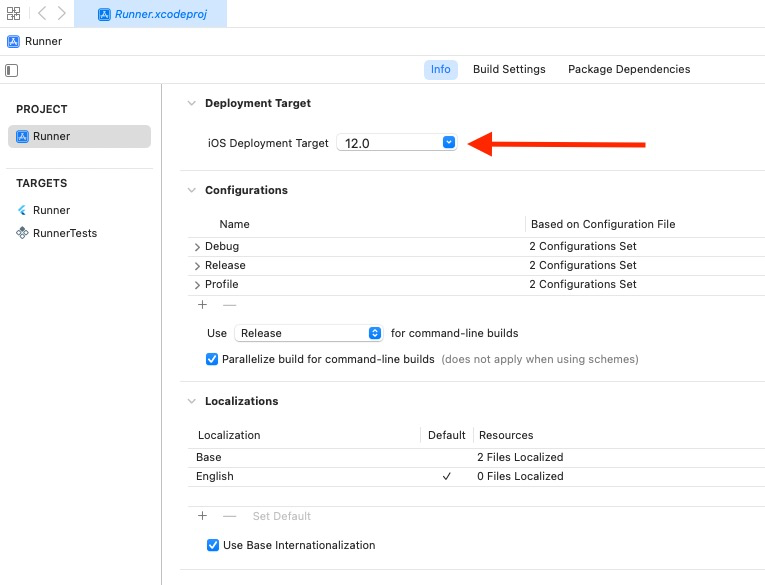Expand the Debug configuration row
Viewport: 765px width, 585px height.
(x=197, y=247)
